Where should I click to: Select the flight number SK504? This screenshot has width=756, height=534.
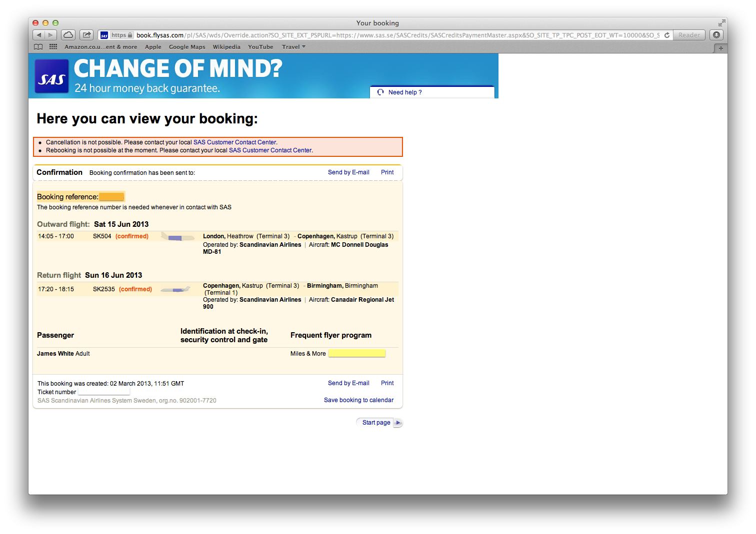[102, 236]
